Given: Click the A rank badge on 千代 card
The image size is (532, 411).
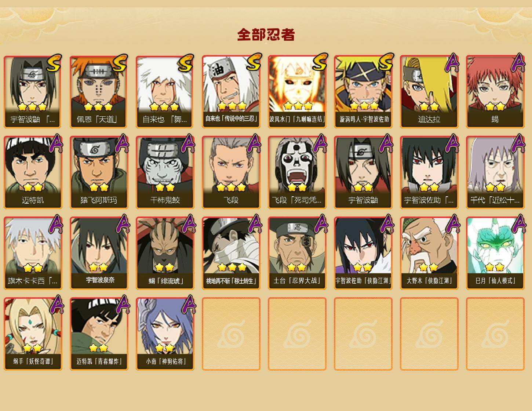Looking at the screenshot, I should click(x=518, y=143).
